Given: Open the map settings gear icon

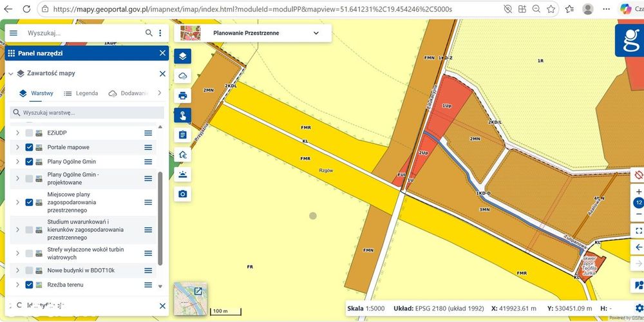Looking at the screenshot, I should [639, 308].
